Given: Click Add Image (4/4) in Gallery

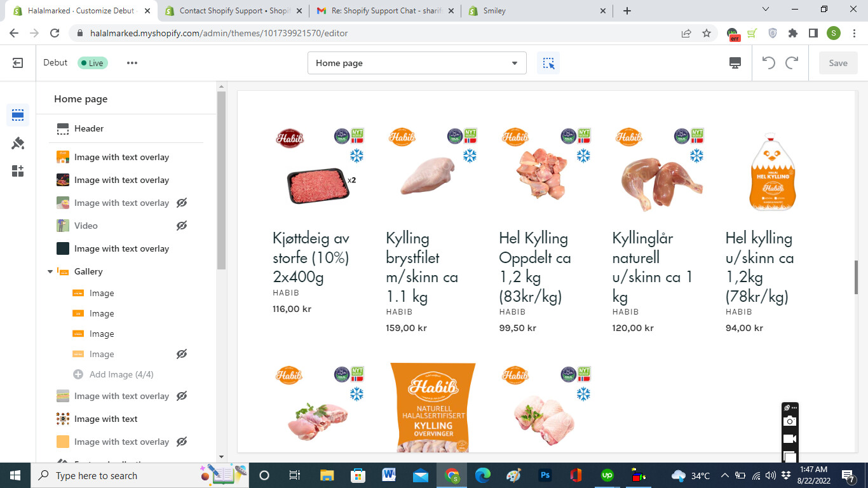Looking at the screenshot, I should pyautogui.click(x=121, y=374).
